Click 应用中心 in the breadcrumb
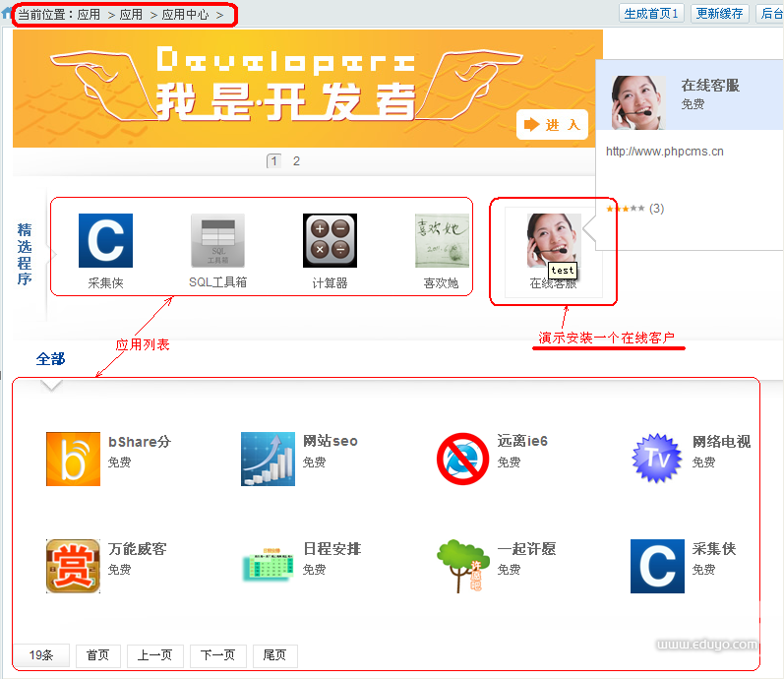 [x=186, y=15]
